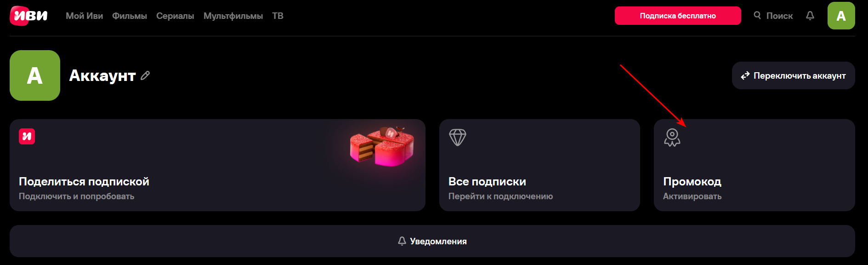Go to the Фильмы section

[x=130, y=16]
